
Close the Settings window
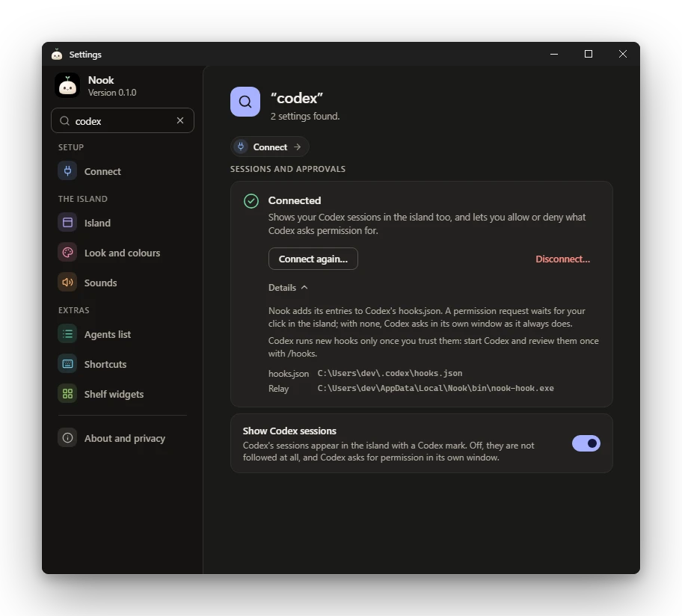pos(623,54)
